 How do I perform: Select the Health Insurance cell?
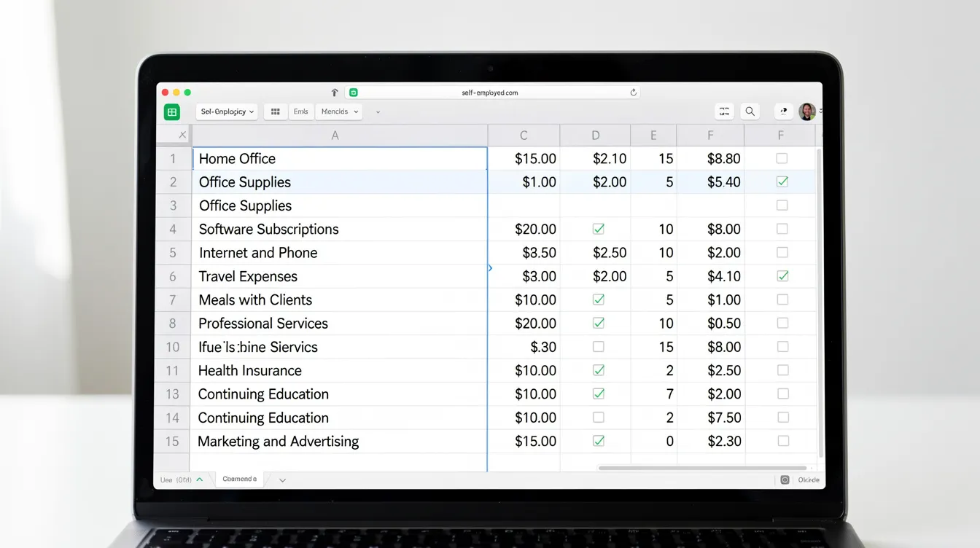[x=340, y=370]
